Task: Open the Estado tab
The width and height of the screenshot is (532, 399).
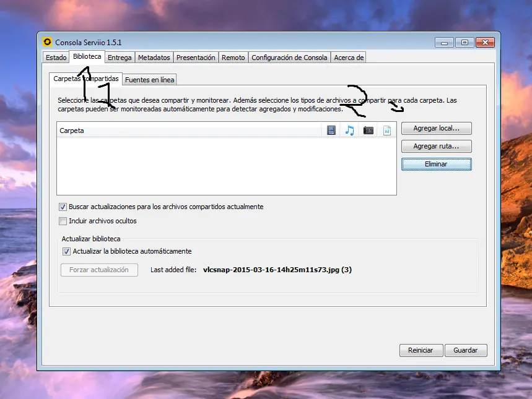Action: click(x=56, y=58)
